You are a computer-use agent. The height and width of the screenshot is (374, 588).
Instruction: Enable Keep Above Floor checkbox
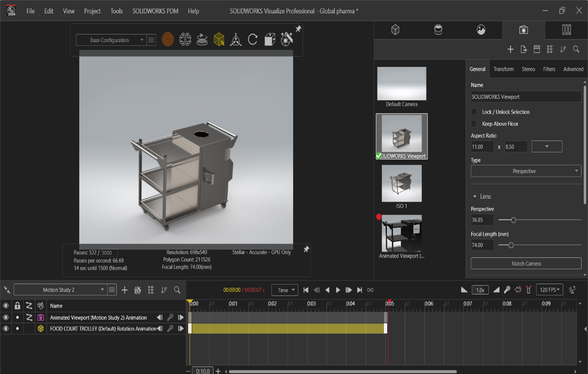474,124
